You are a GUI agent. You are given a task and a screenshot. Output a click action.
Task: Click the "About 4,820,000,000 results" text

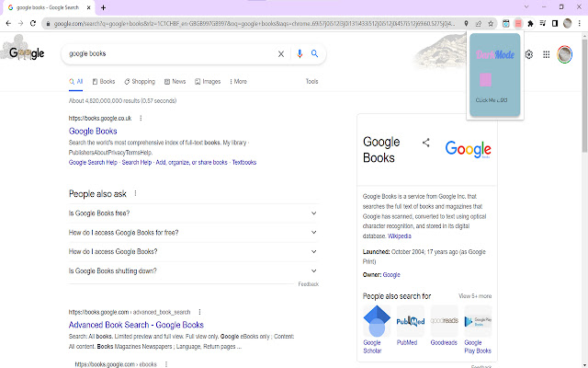click(x=122, y=100)
